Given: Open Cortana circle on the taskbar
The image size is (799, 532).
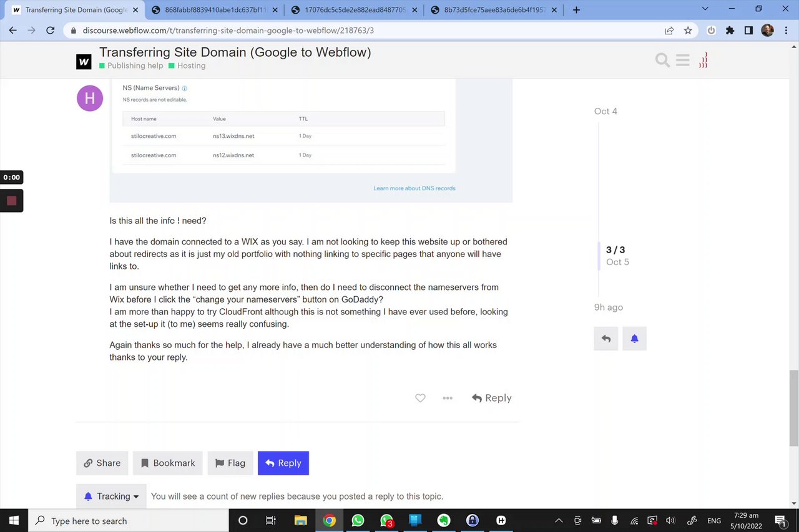Looking at the screenshot, I should (243, 520).
